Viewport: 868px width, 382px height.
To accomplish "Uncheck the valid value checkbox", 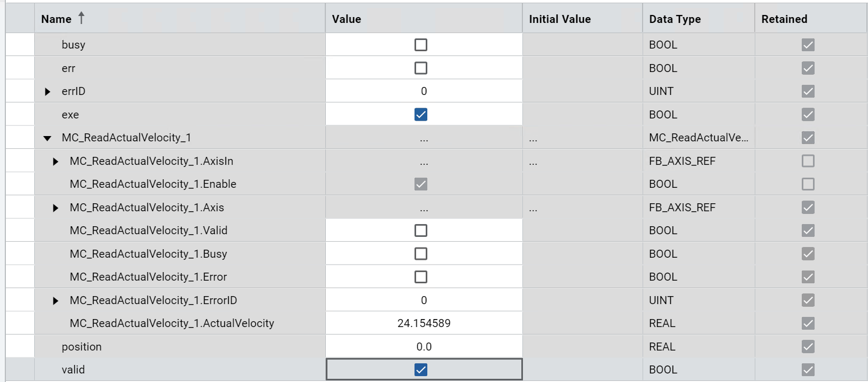I will click(421, 370).
